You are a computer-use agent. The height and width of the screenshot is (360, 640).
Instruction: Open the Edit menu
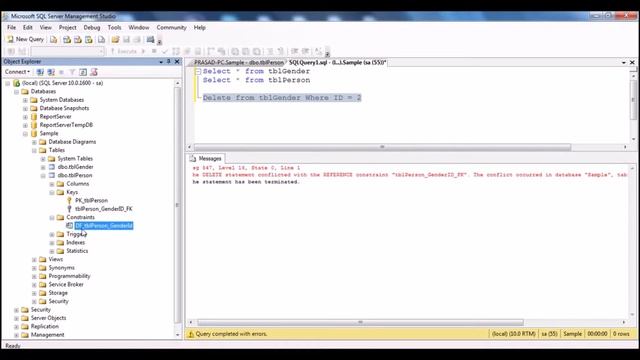(28, 27)
